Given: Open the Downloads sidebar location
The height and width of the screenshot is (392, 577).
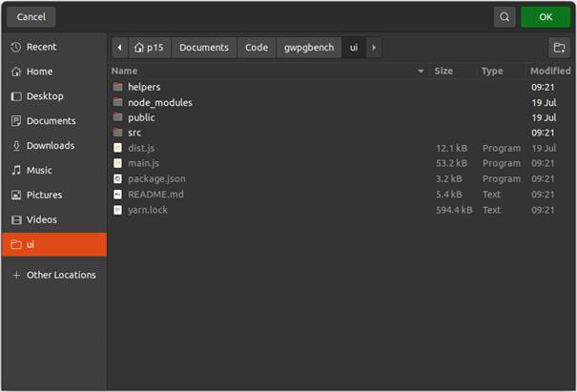Looking at the screenshot, I should (54, 146).
